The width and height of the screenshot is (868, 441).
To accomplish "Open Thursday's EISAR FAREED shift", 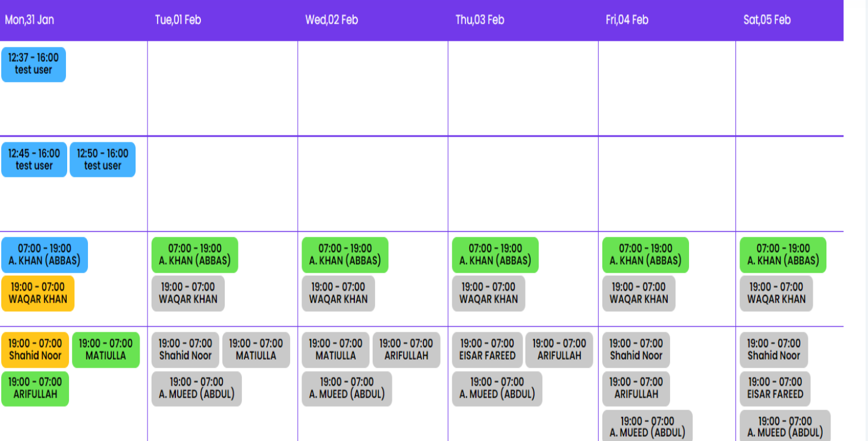I will coord(488,349).
